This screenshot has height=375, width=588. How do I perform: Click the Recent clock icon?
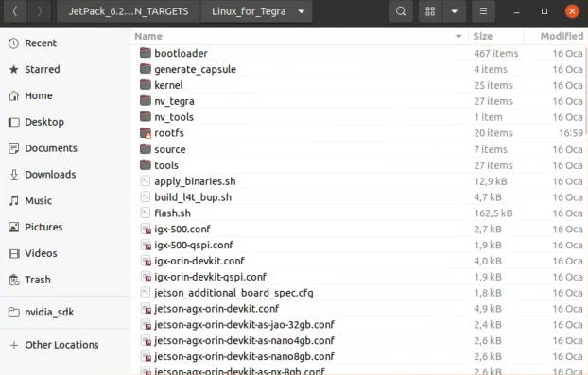[13, 43]
